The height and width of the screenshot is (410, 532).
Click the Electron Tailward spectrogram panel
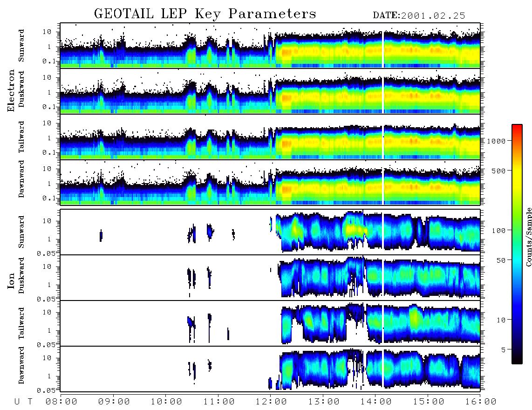tap(270, 137)
